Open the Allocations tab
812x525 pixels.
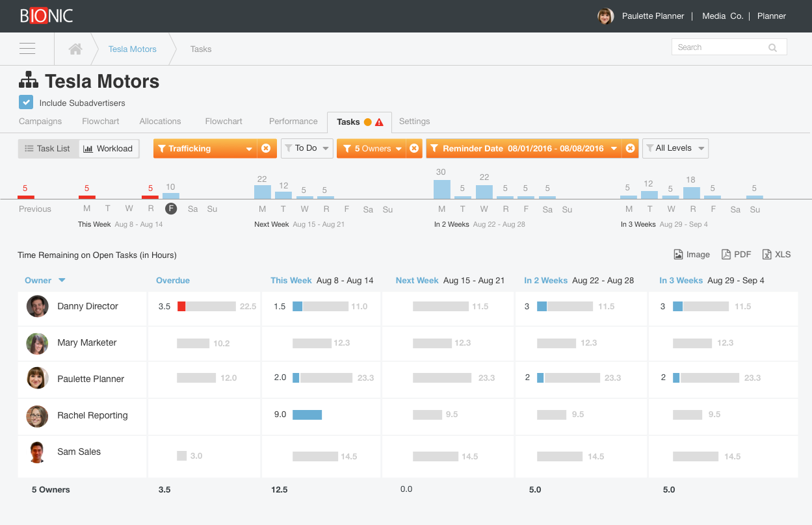[160, 122]
